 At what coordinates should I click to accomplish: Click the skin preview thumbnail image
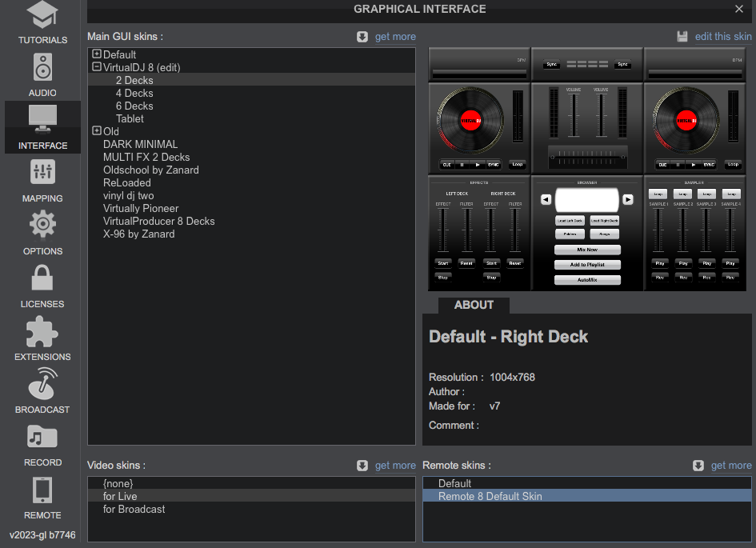(x=587, y=169)
